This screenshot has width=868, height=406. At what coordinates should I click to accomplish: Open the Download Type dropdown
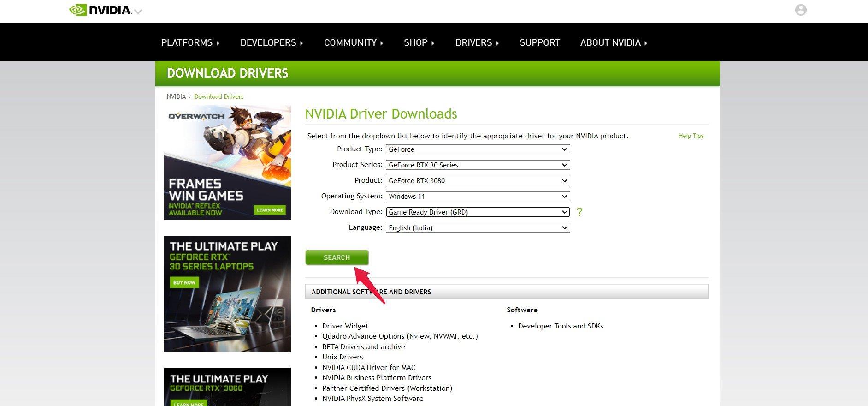478,212
